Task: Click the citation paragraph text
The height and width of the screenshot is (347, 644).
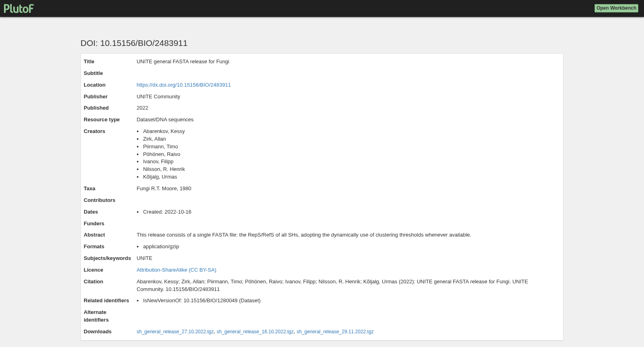Action: coord(332,285)
